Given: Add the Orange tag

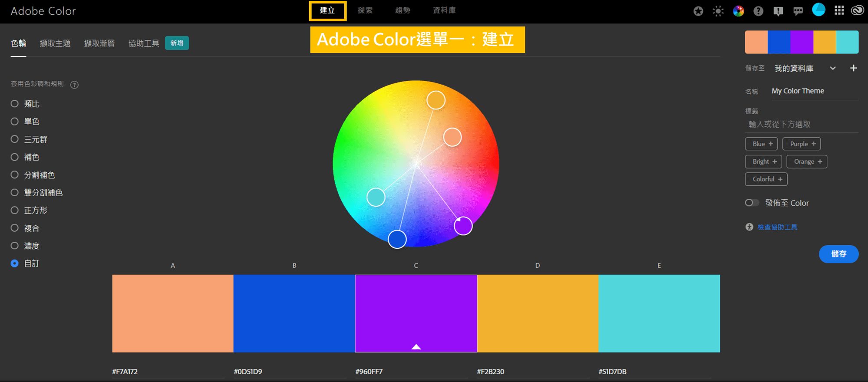Looking at the screenshot, I should click(x=807, y=161).
